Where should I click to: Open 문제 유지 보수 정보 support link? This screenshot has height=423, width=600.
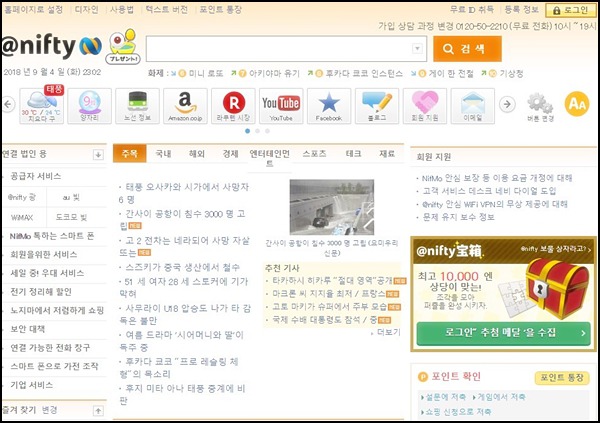[x=458, y=217]
